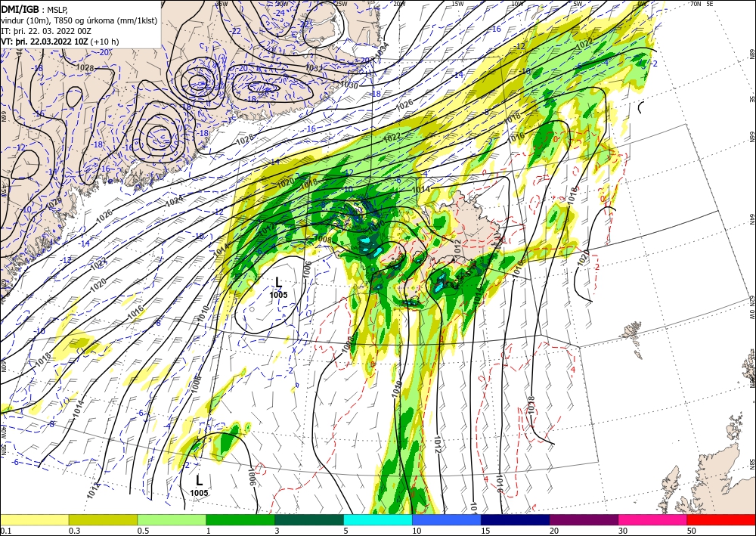Click the legend value label '30'
This screenshot has width=756, height=536.
tap(623, 531)
